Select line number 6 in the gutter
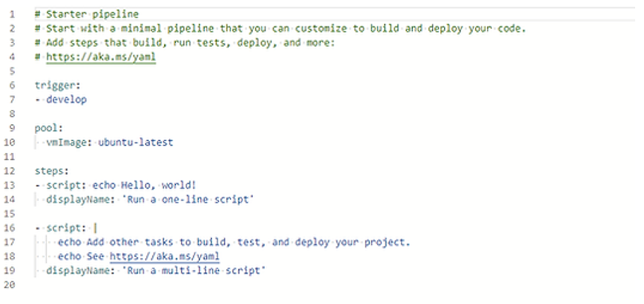The image size is (644, 304). click(x=11, y=85)
